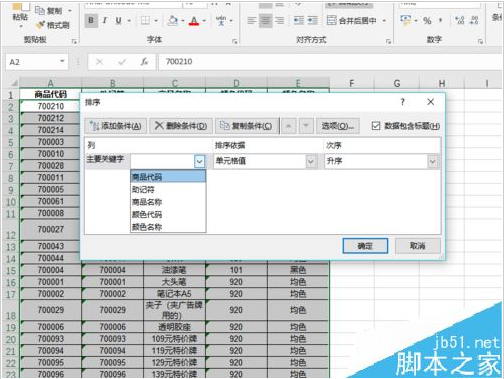
Task: Click 选项(O)... options button
Action: 337,126
